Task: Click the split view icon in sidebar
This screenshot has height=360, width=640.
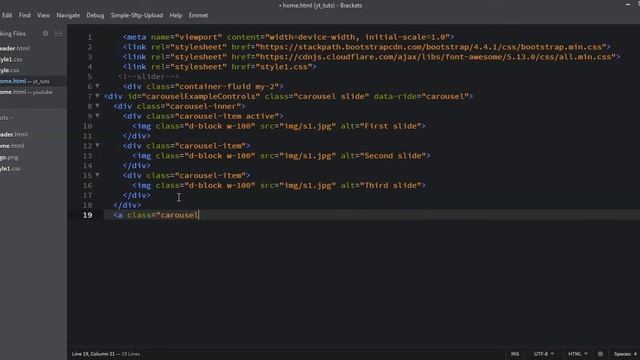Action: (58, 33)
